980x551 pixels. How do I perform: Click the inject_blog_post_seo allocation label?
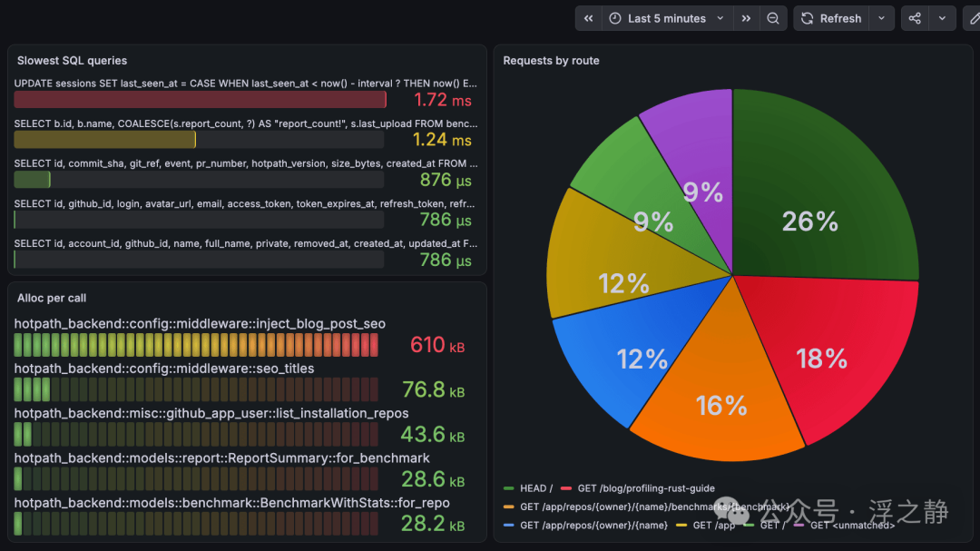(x=200, y=323)
